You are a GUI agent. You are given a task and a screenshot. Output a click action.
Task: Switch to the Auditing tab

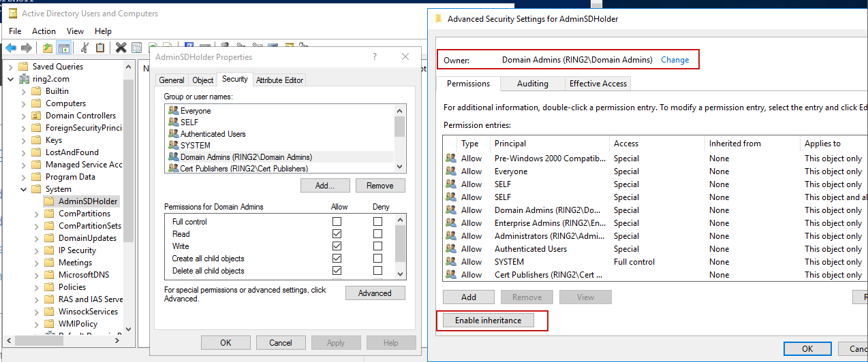tap(532, 84)
